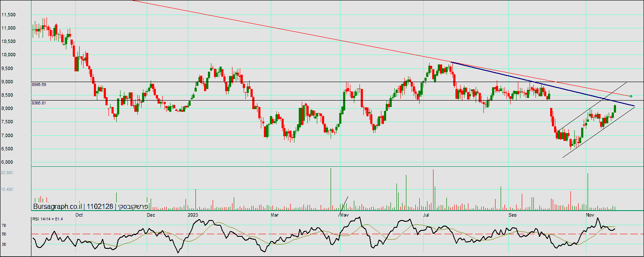
Task: Click the Dec date label
Action: (x=151, y=214)
